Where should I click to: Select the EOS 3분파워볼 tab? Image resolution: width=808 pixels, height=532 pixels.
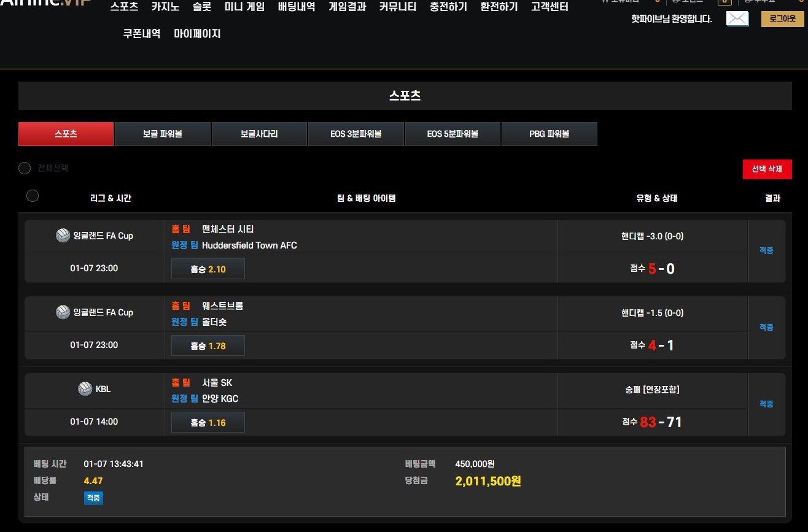pyautogui.click(x=355, y=134)
